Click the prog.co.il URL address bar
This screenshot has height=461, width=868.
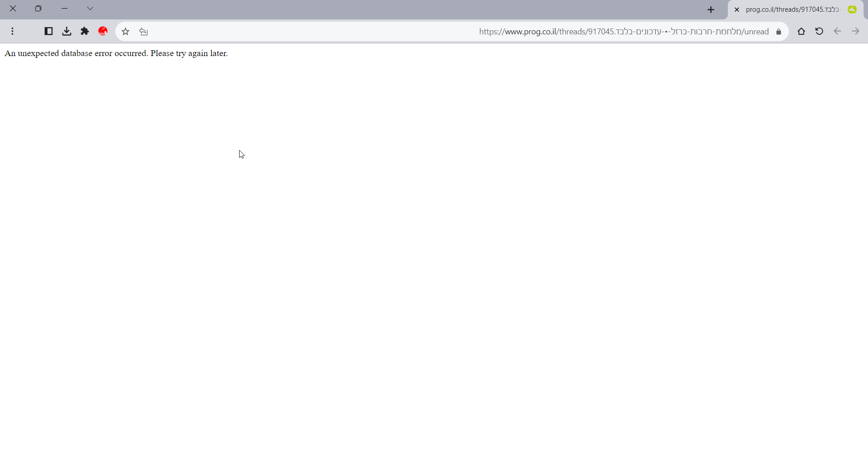[452, 32]
